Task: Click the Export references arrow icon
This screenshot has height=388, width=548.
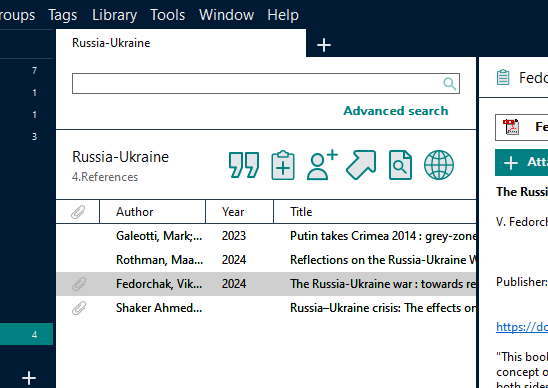Action: pos(361,165)
